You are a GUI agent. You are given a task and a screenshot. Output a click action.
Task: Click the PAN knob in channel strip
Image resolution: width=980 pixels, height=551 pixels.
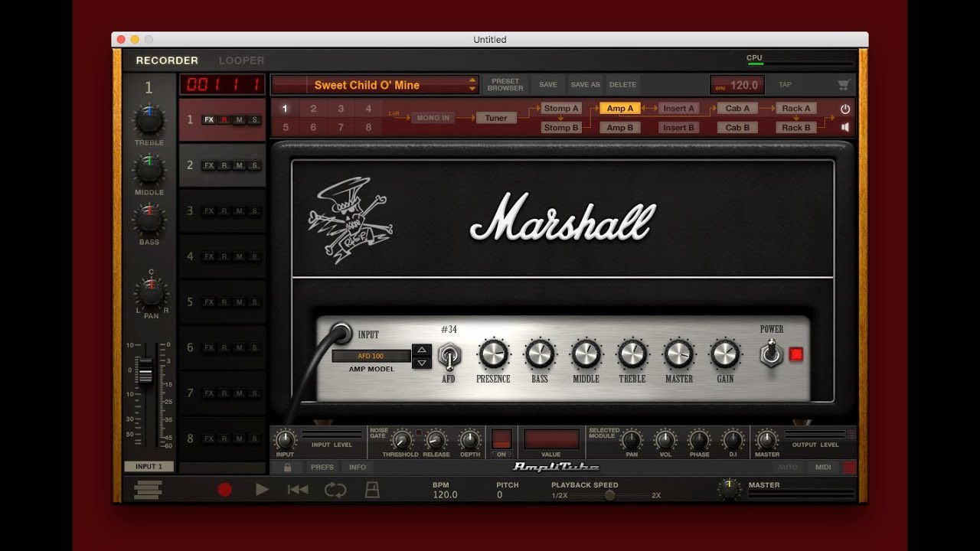coord(150,293)
